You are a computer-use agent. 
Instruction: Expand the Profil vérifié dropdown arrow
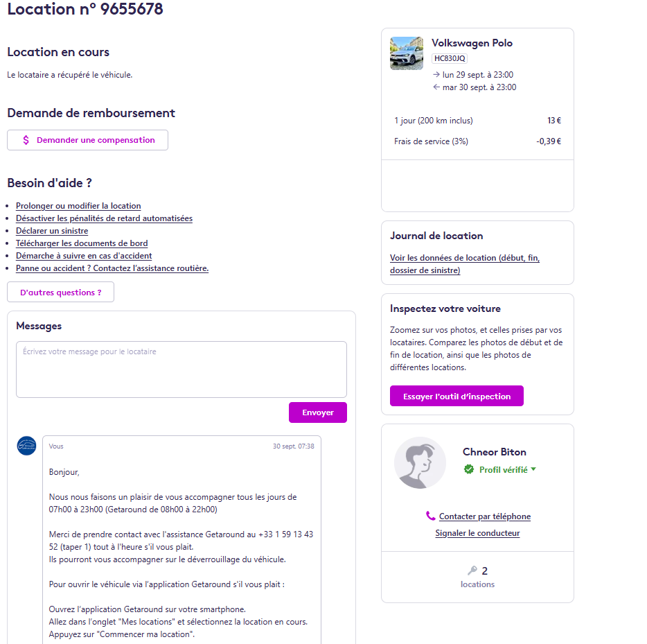(533, 469)
